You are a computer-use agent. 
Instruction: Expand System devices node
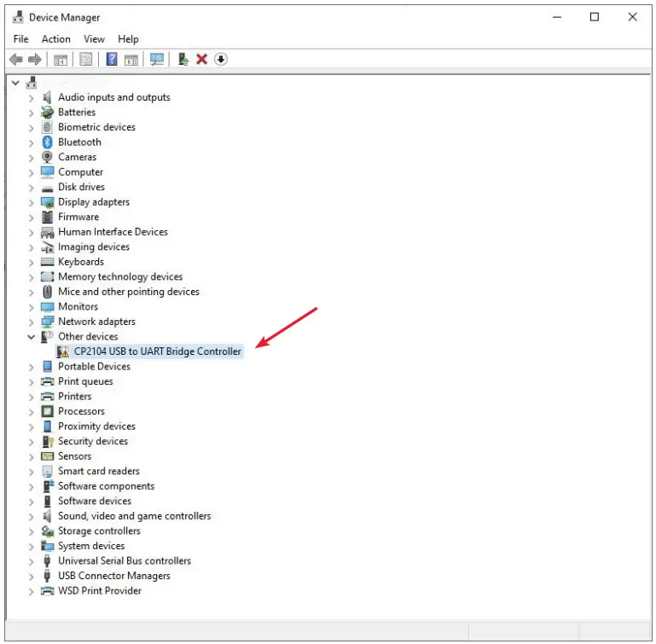(x=31, y=547)
